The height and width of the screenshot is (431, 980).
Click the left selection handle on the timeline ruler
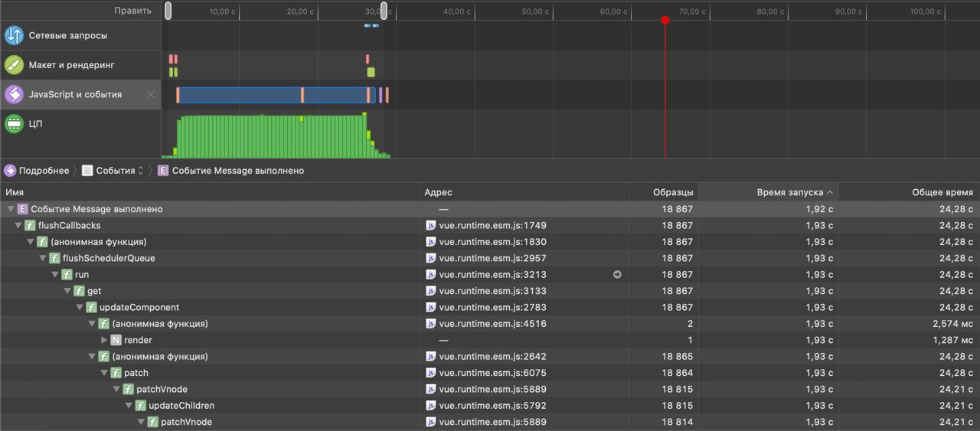tap(168, 11)
